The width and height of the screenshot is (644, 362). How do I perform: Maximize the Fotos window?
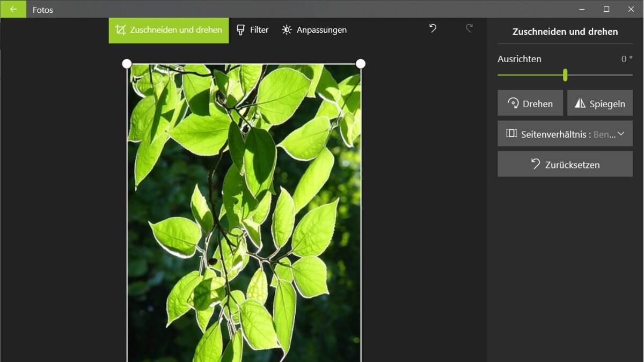tap(606, 9)
